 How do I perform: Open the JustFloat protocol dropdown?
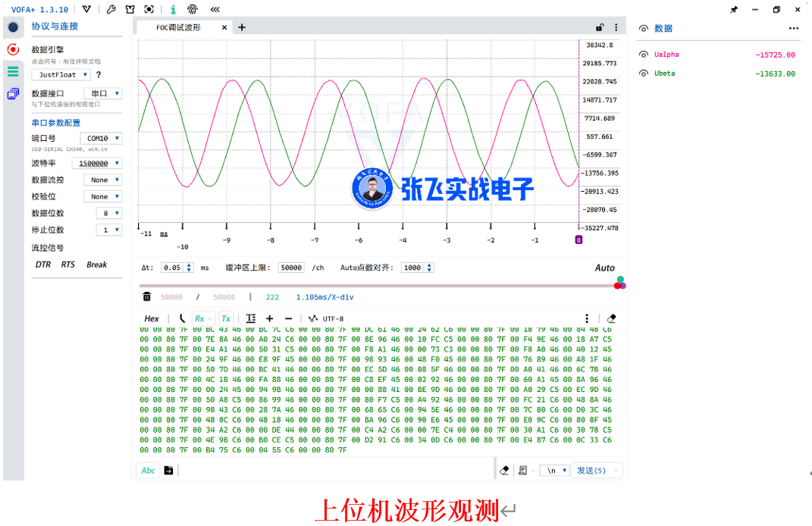coord(61,74)
